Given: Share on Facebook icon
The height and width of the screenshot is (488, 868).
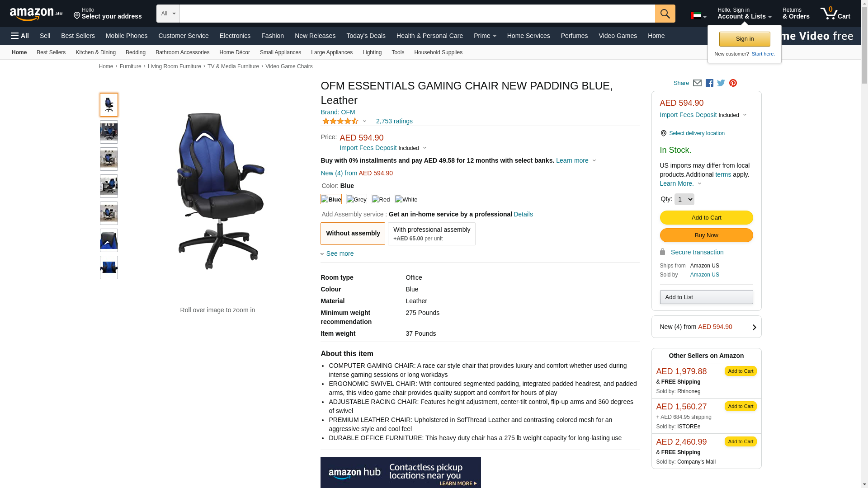Looking at the screenshot, I should [709, 83].
